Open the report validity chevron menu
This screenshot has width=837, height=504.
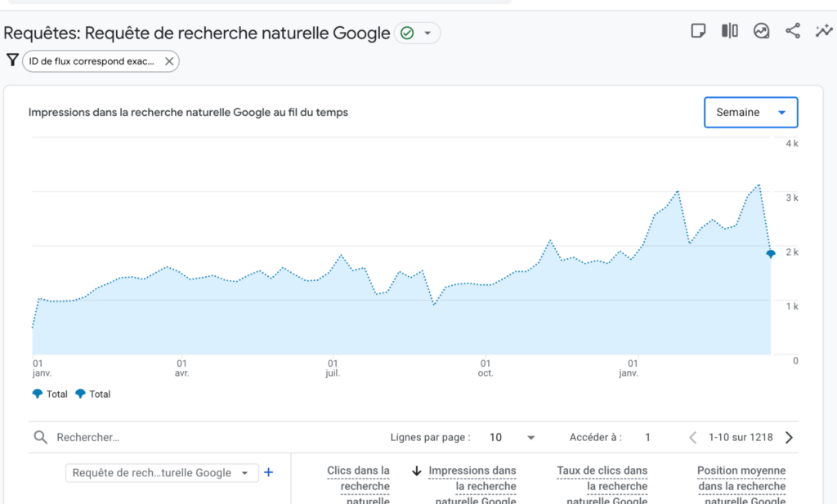[427, 33]
